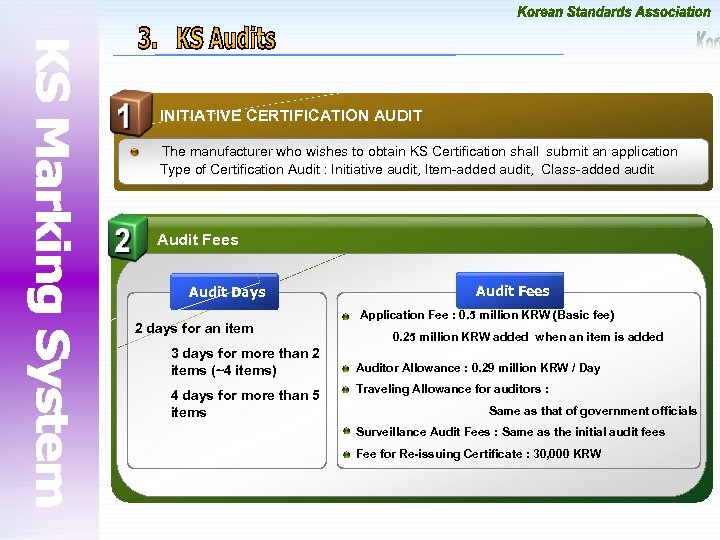Screen dimensions: 720x540
Task: Click the "Surveillance Audit Fees" line
Action: 510,432
